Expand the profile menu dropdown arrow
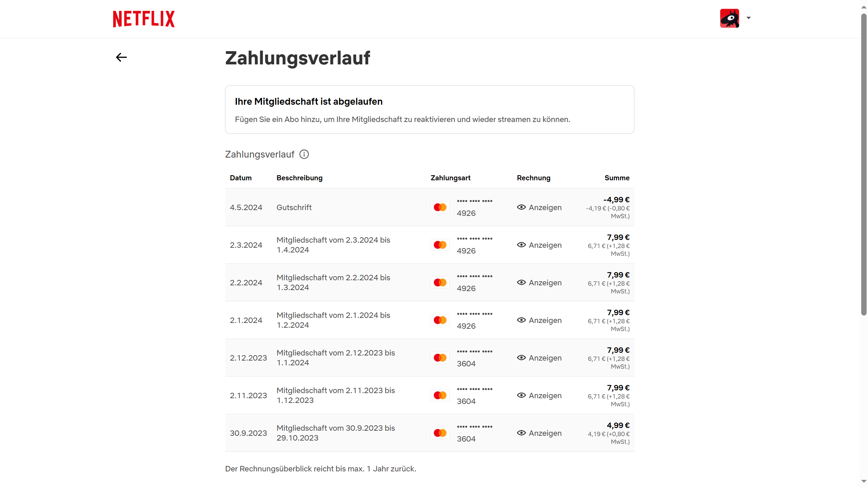 [749, 18]
